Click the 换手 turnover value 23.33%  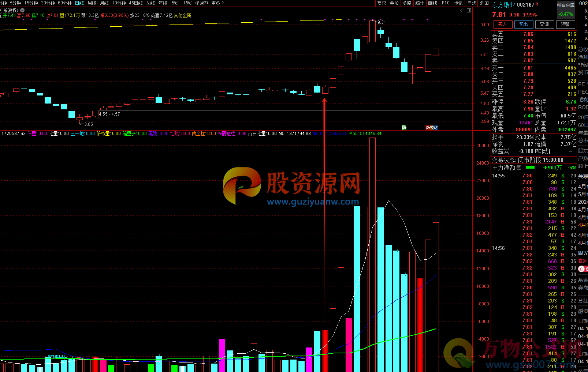pyautogui.click(x=525, y=137)
